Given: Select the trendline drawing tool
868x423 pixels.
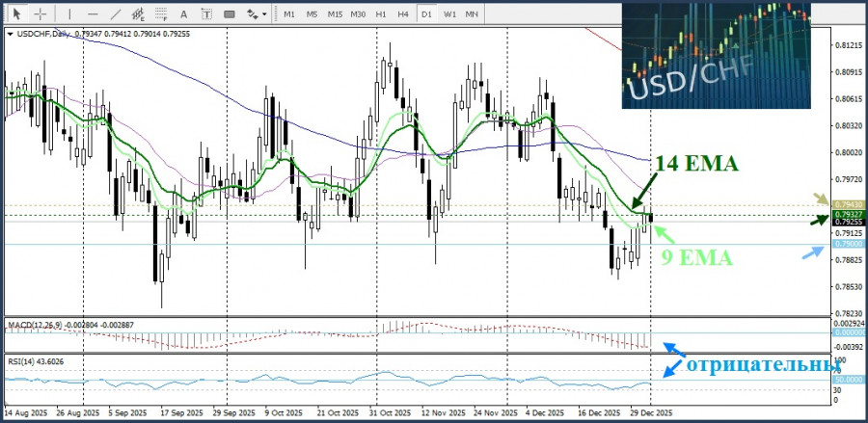Looking at the screenshot, I should click(115, 13).
